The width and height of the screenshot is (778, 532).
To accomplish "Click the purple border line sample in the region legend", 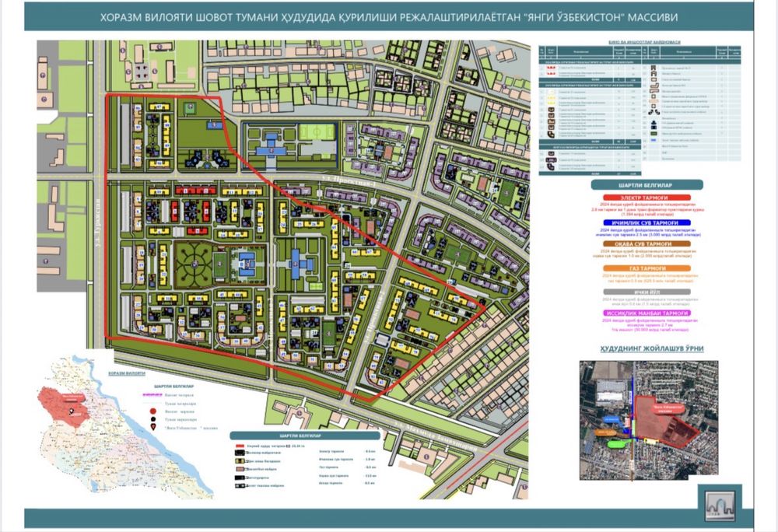I will [152, 394].
